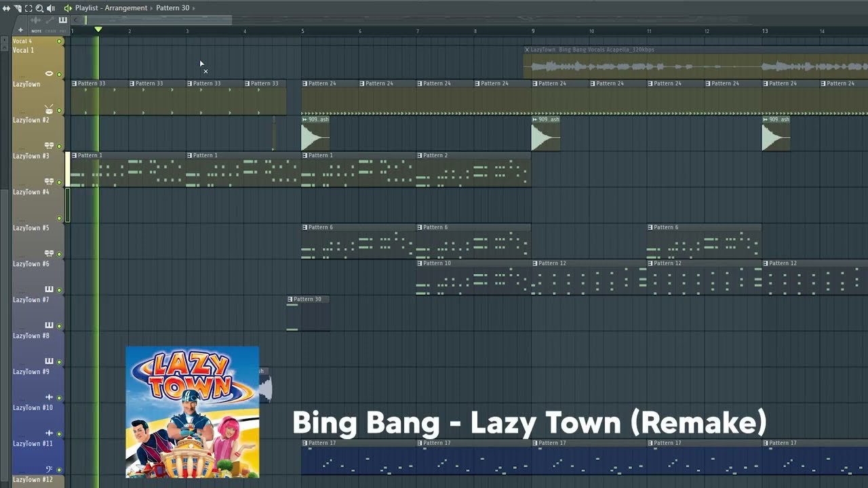868x488 pixels.
Task: Click the horizontal overview scrollbar at top
Action: [x=157, y=20]
